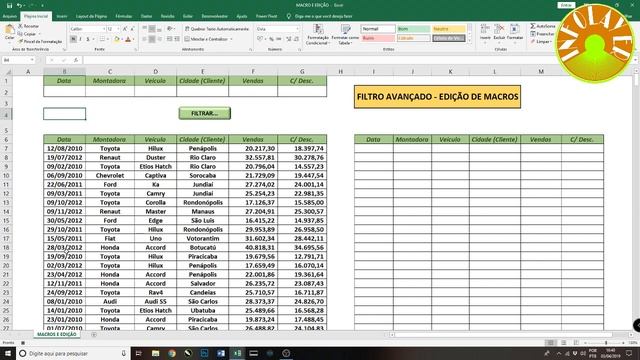Switch to the Desenvolvedor tab
Screen dimensions: 640x360
tap(215, 16)
